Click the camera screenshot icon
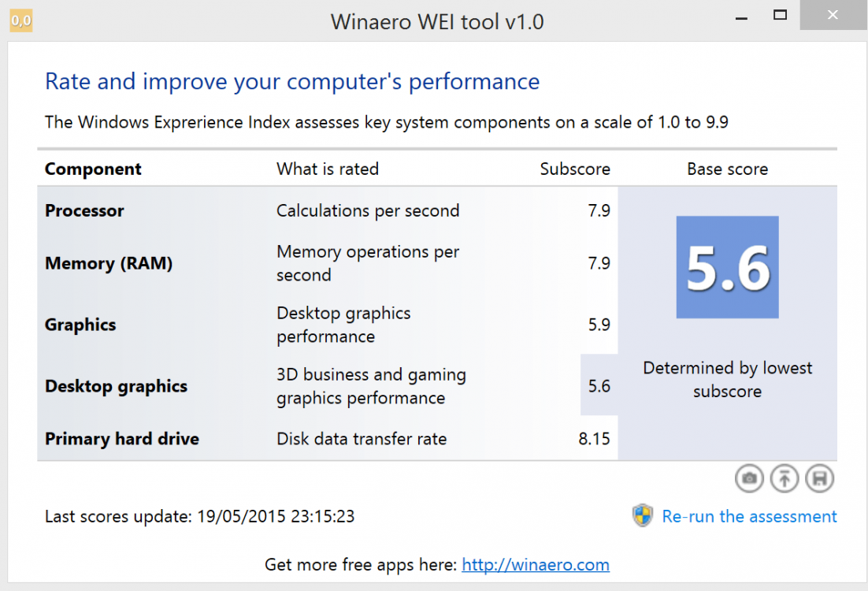 tap(749, 478)
